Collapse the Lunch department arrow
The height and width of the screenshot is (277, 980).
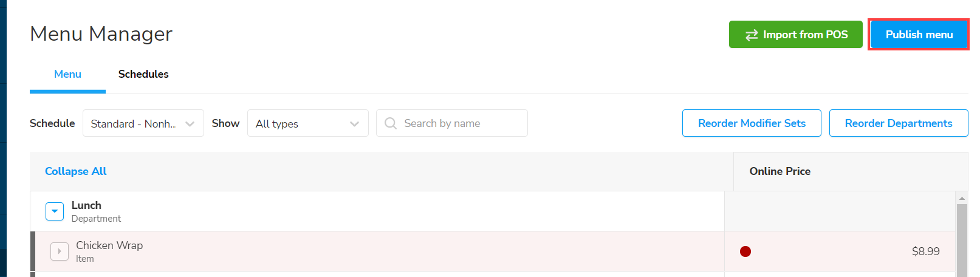pyautogui.click(x=55, y=211)
